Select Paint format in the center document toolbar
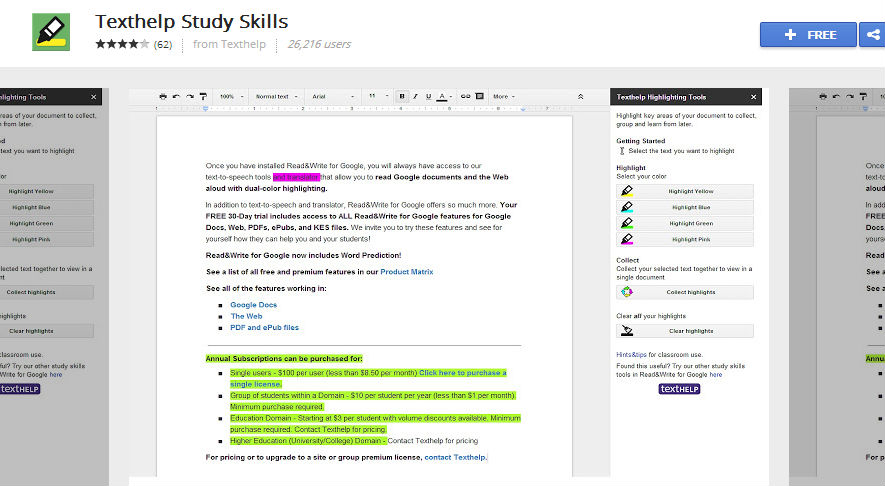The height and width of the screenshot is (486, 885). point(203,97)
